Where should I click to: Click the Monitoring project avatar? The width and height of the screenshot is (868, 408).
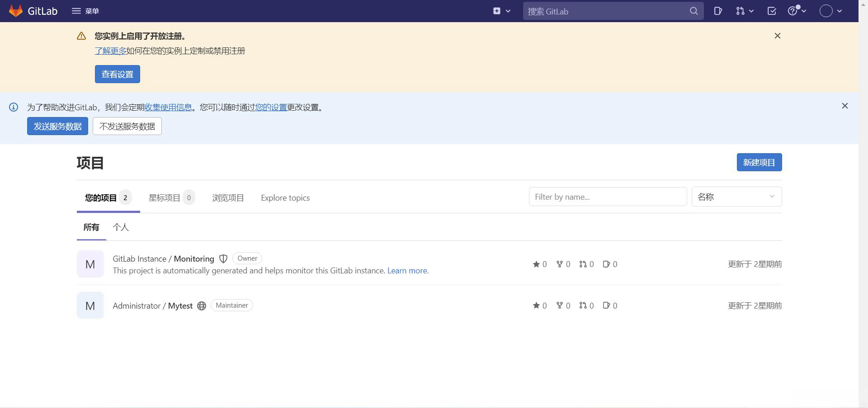pos(90,264)
